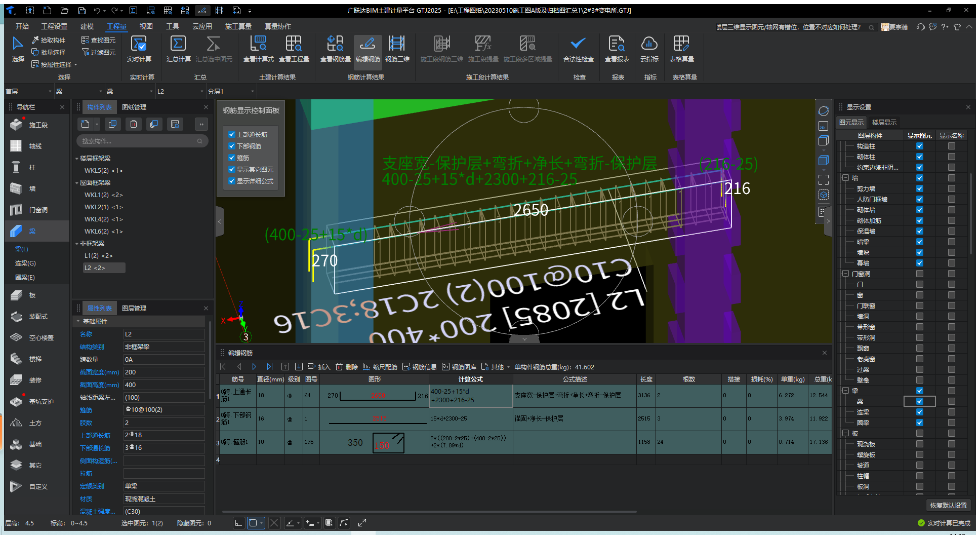Viewport: 980px width, 535px height.
Task: Click 删除 rebar row icon
Action: pyautogui.click(x=347, y=367)
